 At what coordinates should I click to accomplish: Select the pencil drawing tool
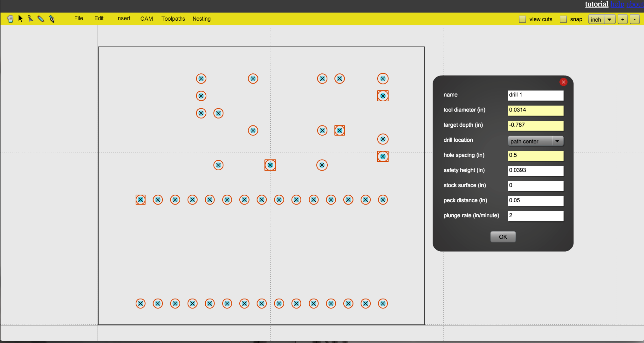click(x=41, y=19)
